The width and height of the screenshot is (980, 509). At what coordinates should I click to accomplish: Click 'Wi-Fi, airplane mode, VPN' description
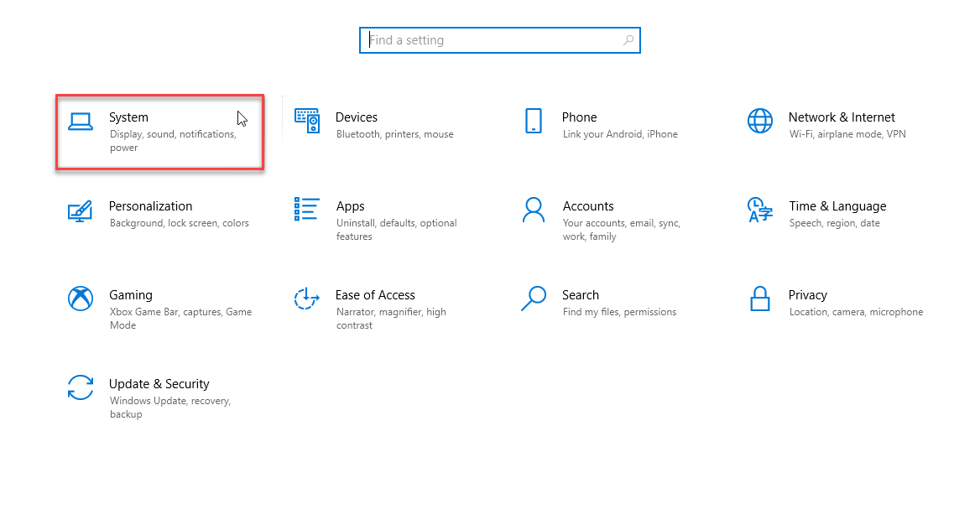tap(847, 134)
